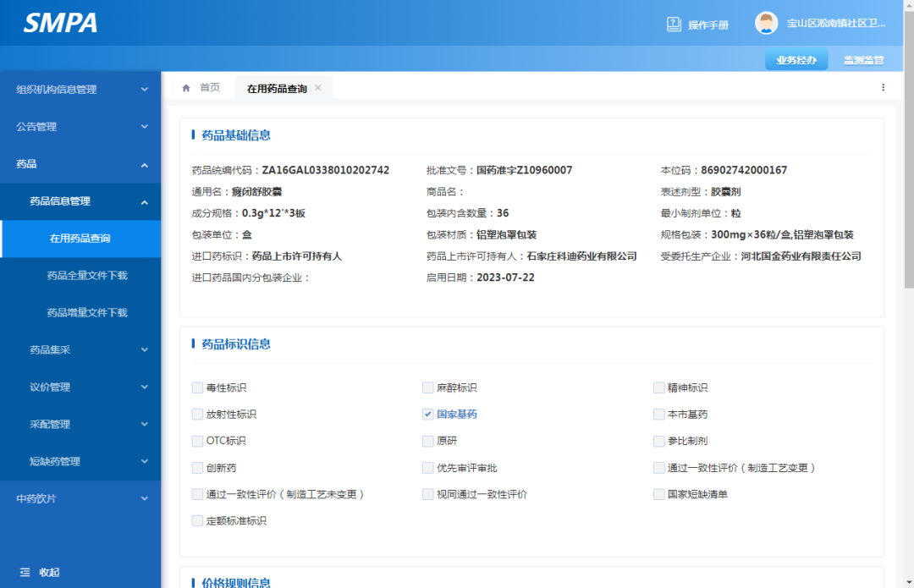
Task: Collapse the sidebar using the 收起 icon
Action: point(37,572)
